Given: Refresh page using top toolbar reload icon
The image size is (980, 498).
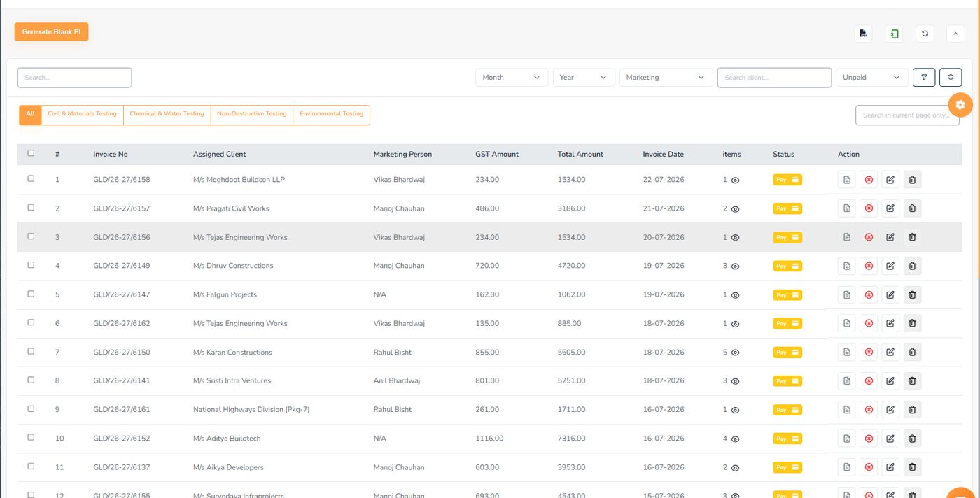Looking at the screenshot, I should [x=925, y=34].
